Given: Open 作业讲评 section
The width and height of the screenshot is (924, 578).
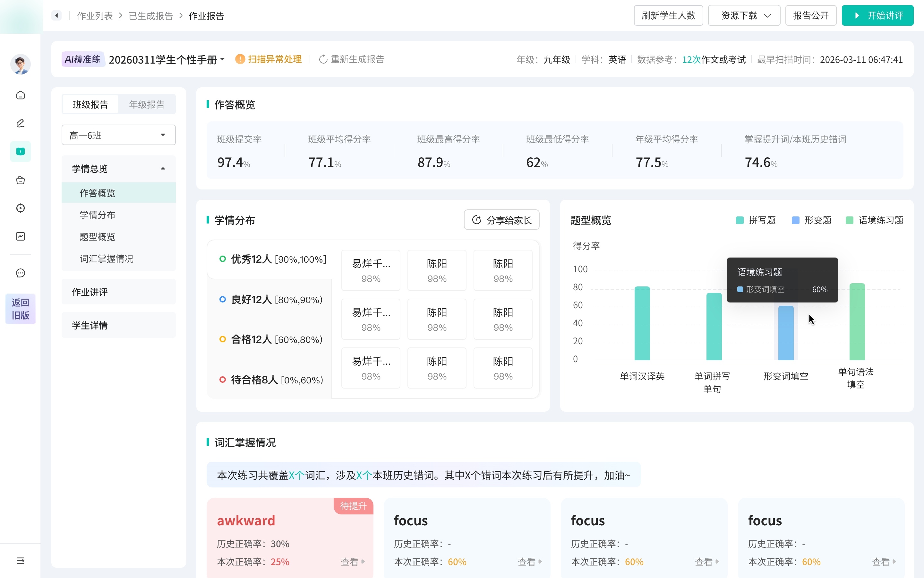Looking at the screenshot, I should pos(119,292).
